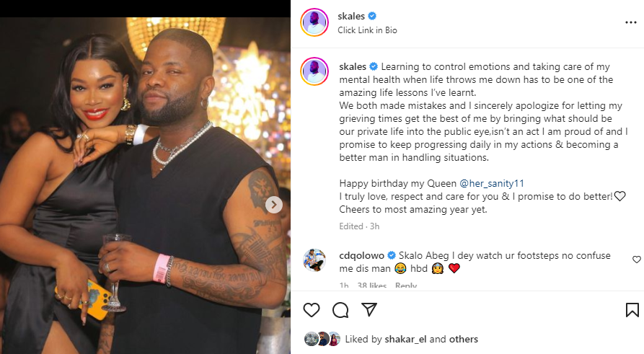
Task: Reply to the cdqolowo comment
Action: 406,286
